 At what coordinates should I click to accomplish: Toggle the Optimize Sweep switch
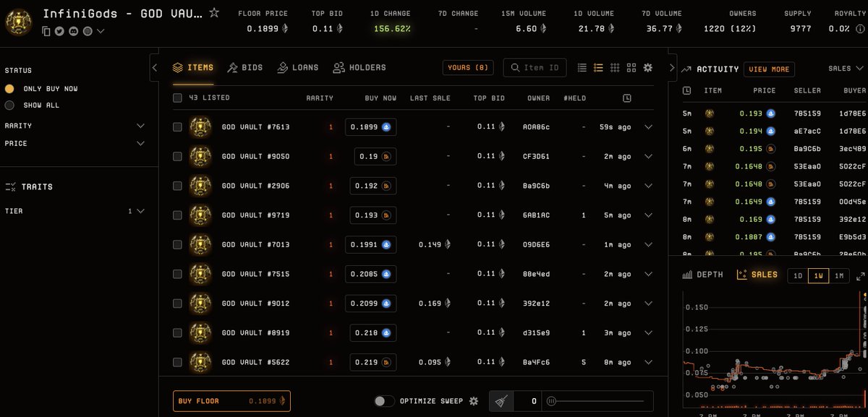(384, 401)
